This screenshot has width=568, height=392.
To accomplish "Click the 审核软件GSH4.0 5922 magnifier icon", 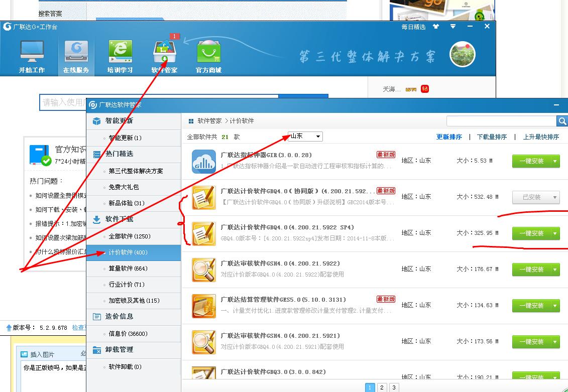I will click(204, 270).
